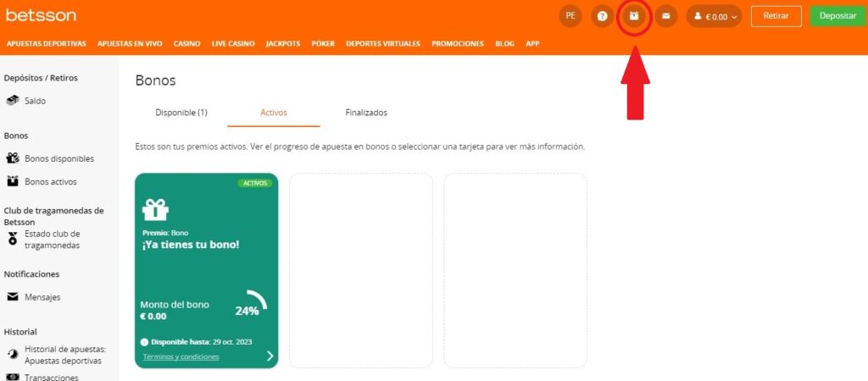Open the PROMOCIONES menu item

[x=457, y=44]
